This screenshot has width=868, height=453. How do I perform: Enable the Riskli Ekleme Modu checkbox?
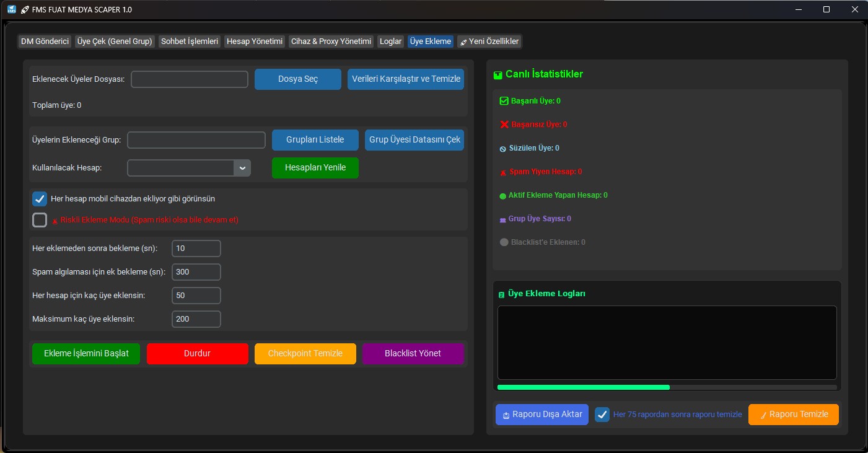click(40, 220)
